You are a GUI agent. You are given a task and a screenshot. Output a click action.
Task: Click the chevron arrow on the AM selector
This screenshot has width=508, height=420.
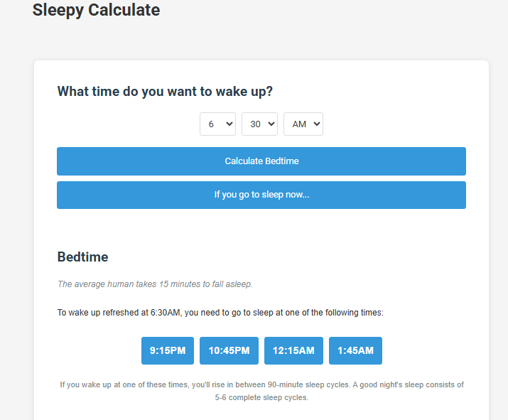click(x=316, y=124)
